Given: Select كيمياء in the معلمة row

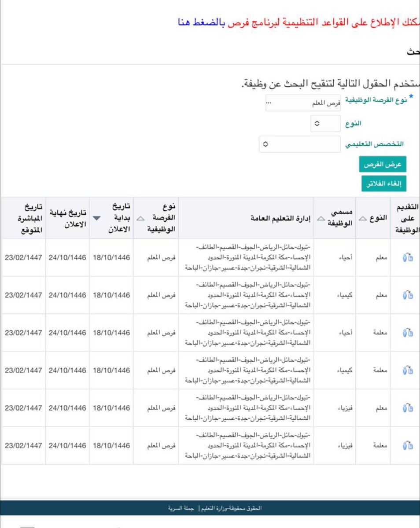Looking at the screenshot, I should [x=344, y=370].
